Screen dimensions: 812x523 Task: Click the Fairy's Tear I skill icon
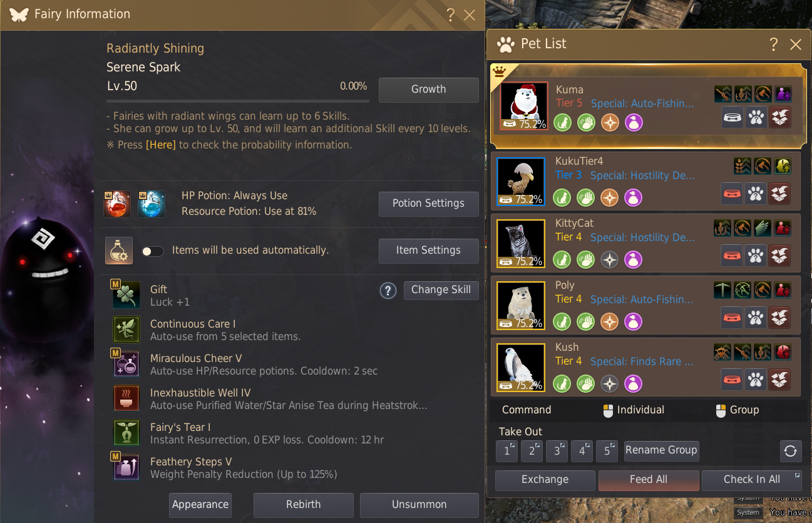click(x=126, y=433)
